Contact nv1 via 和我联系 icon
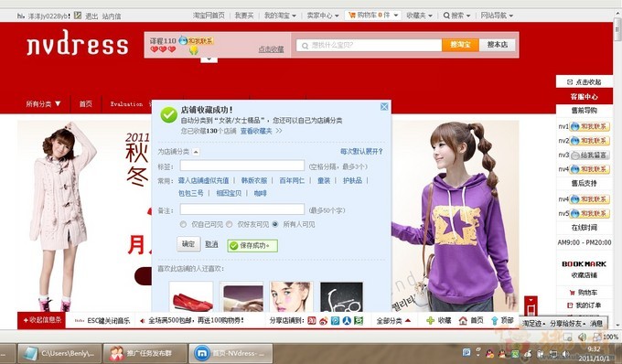 590,126
